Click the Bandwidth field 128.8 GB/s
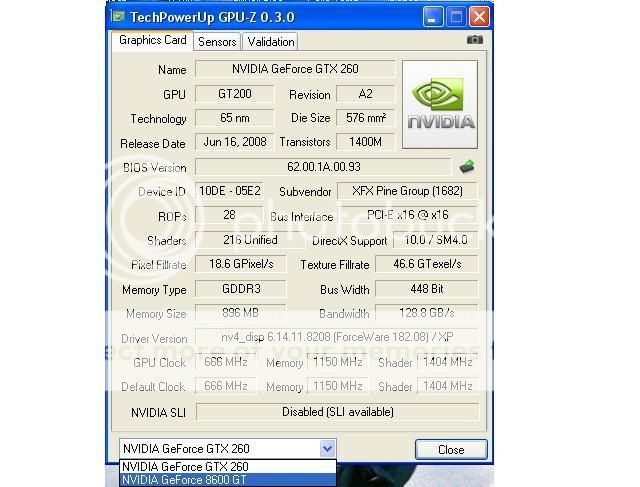Viewport: 640px width, 487px height. (x=427, y=313)
